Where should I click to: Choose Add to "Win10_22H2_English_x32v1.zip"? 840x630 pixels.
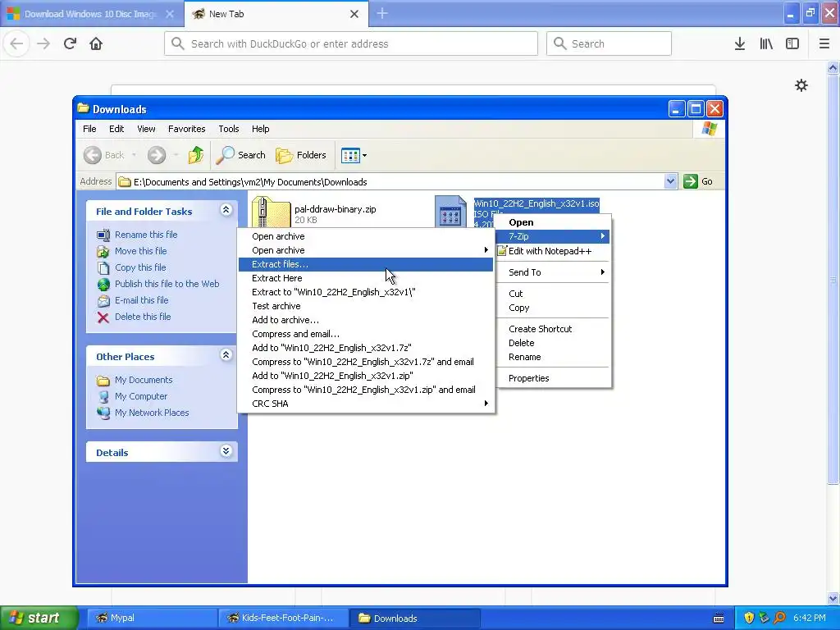tap(365, 376)
